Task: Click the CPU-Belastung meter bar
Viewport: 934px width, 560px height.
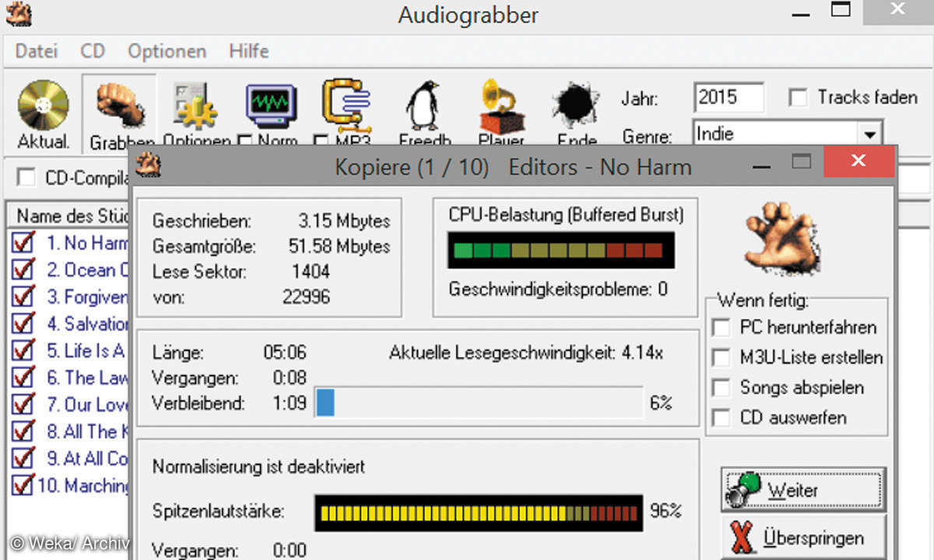Action: click(x=560, y=250)
